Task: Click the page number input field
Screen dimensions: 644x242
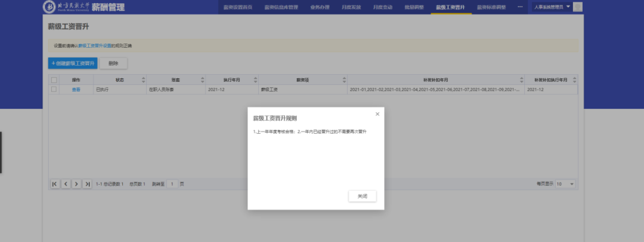Action: coord(173,184)
